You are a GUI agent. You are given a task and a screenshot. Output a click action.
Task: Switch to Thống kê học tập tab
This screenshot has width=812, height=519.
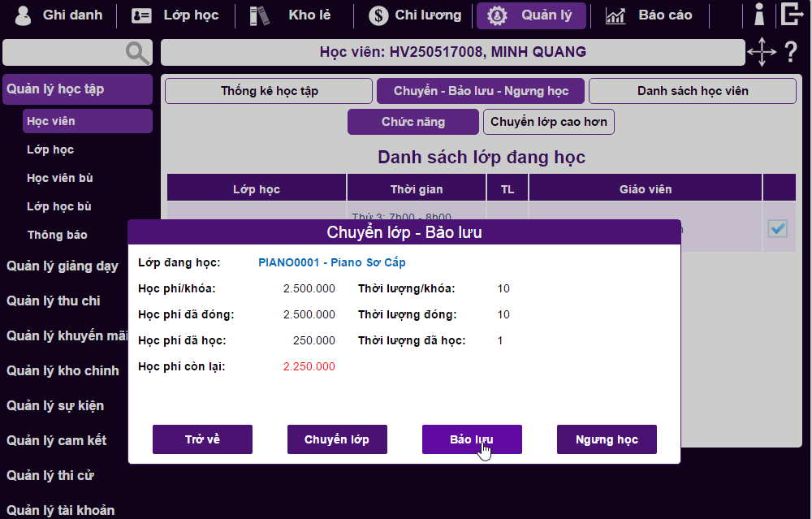[x=269, y=91]
